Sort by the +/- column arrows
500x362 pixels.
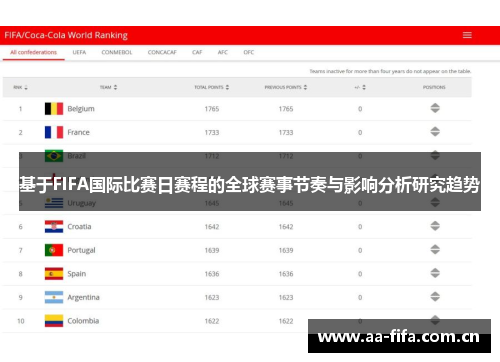click(364, 87)
